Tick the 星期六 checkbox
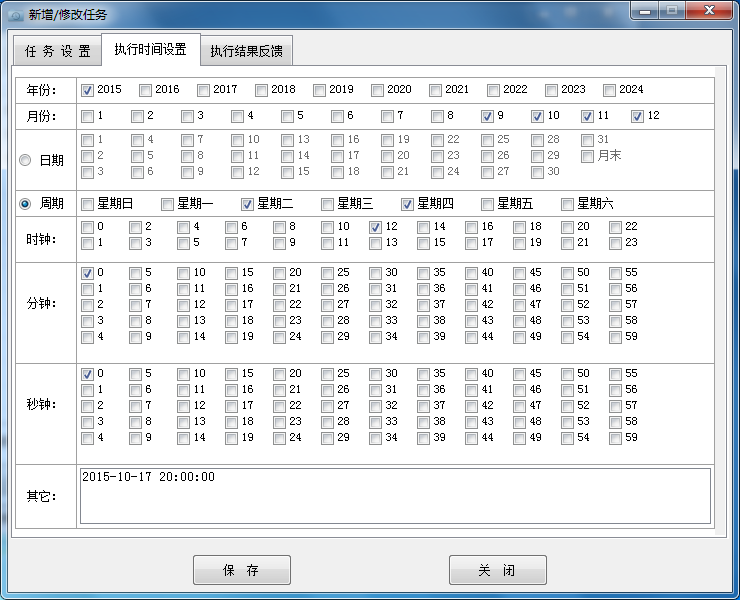Image resolution: width=740 pixels, height=600 pixels. (x=567, y=204)
